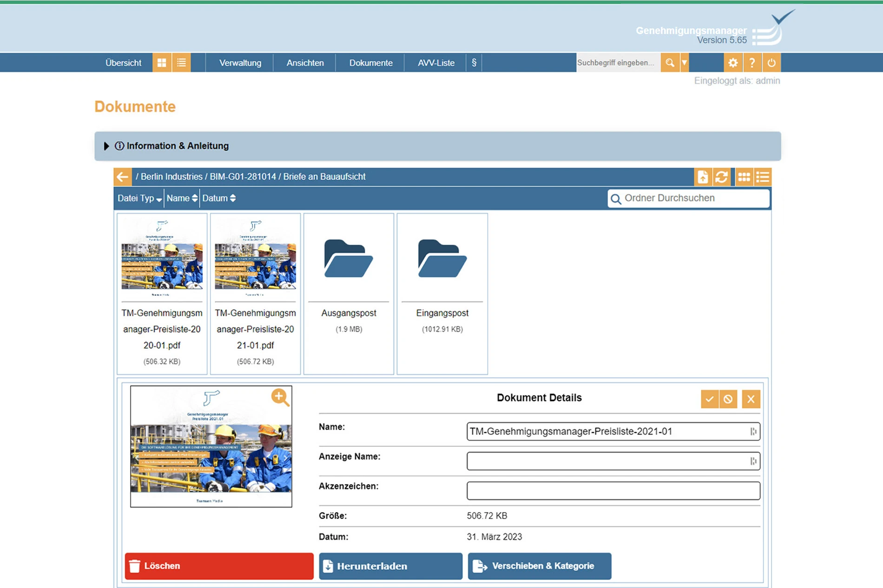Refresh the folder with the reload icon
883x588 pixels.
pos(721,177)
